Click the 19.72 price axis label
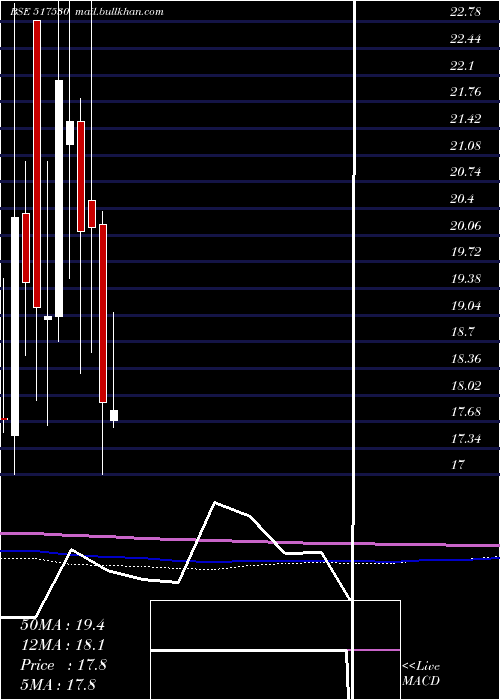This screenshot has height=700, width=500. coord(466,252)
